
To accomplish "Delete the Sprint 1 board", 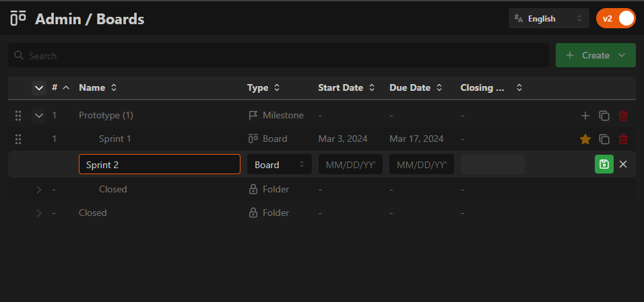I will tap(623, 139).
